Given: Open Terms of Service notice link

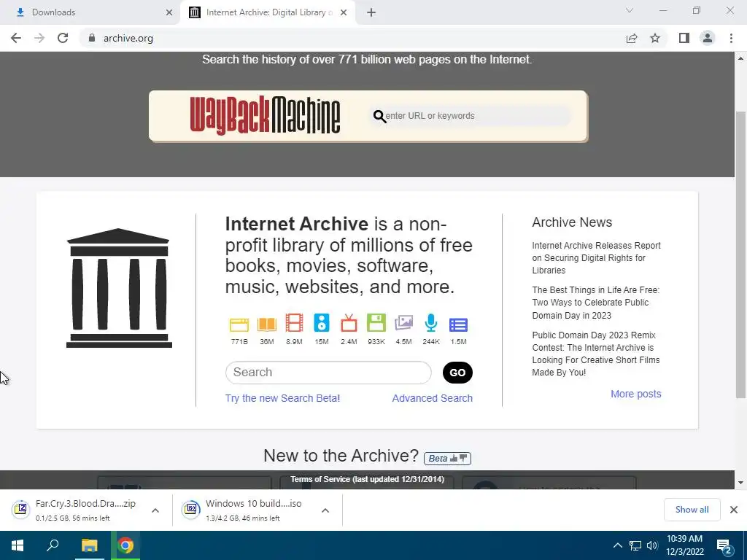Looking at the screenshot, I should tap(368, 479).
